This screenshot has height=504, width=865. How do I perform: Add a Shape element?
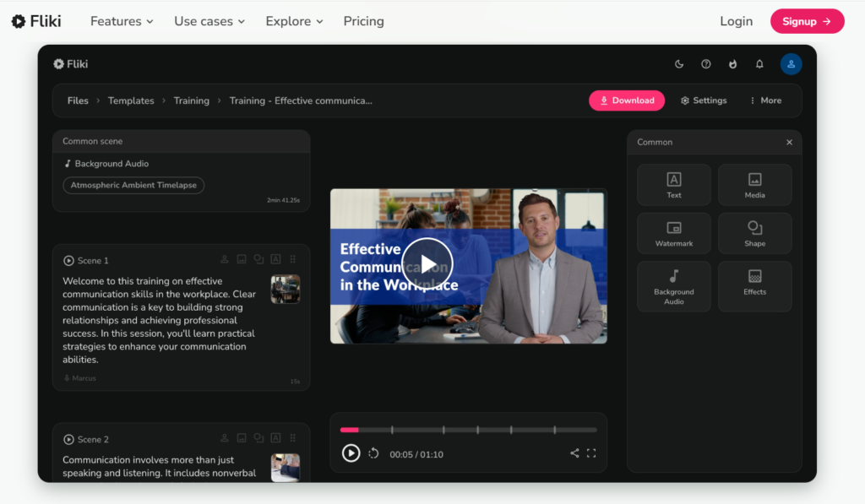tap(754, 233)
